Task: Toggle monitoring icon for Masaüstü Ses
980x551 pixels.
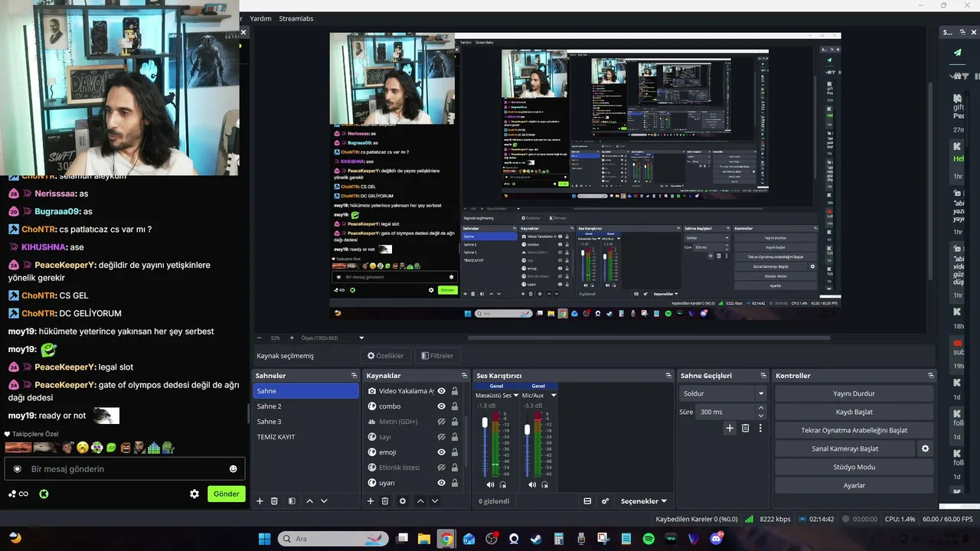Action: (x=503, y=484)
